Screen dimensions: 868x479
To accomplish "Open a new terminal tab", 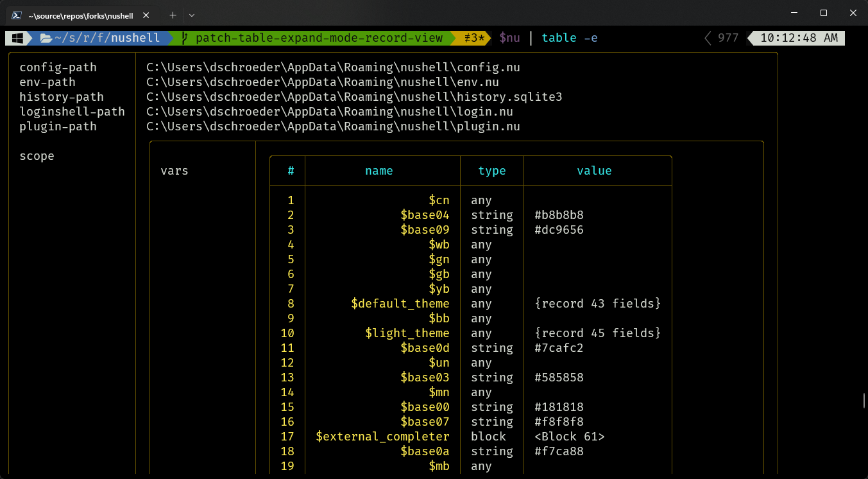I will [x=173, y=14].
